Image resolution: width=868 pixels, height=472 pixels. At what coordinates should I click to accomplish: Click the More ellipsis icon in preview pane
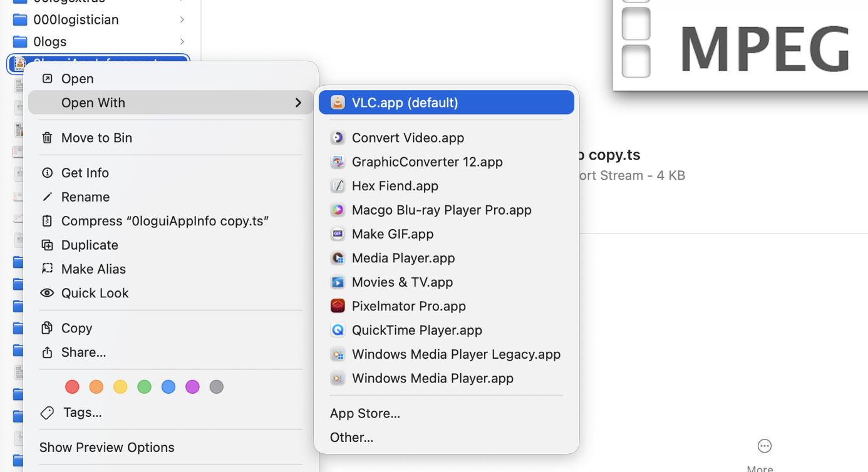(x=765, y=446)
